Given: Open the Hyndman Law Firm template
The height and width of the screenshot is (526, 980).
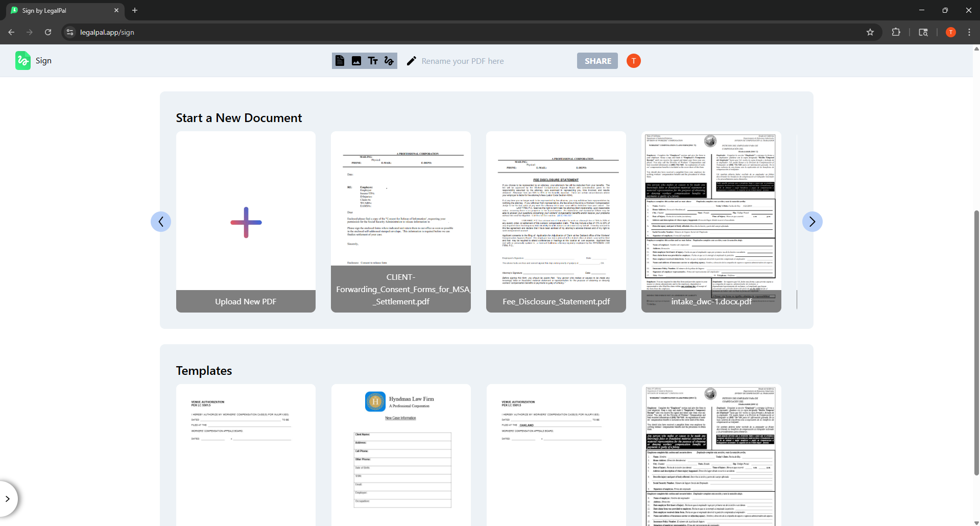Looking at the screenshot, I should coord(401,455).
